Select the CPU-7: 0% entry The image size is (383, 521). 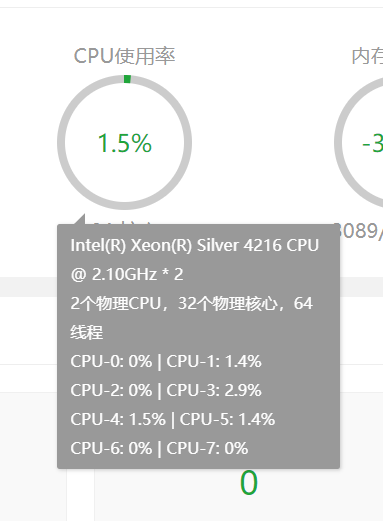point(207,449)
